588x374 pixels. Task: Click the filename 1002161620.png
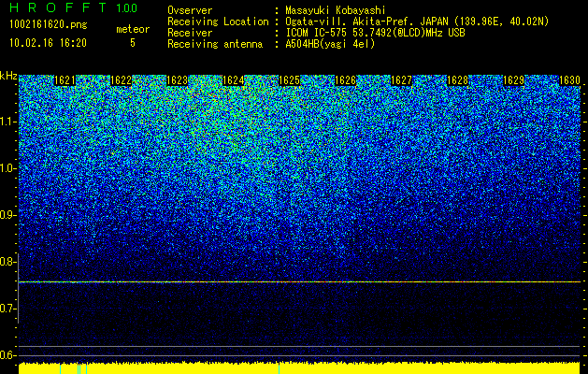click(x=49, y=25)
